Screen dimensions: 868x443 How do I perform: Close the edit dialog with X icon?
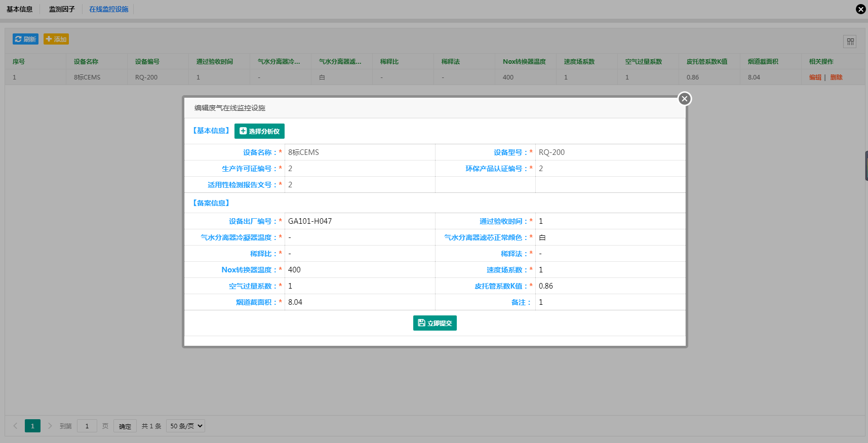coord(684,99)
